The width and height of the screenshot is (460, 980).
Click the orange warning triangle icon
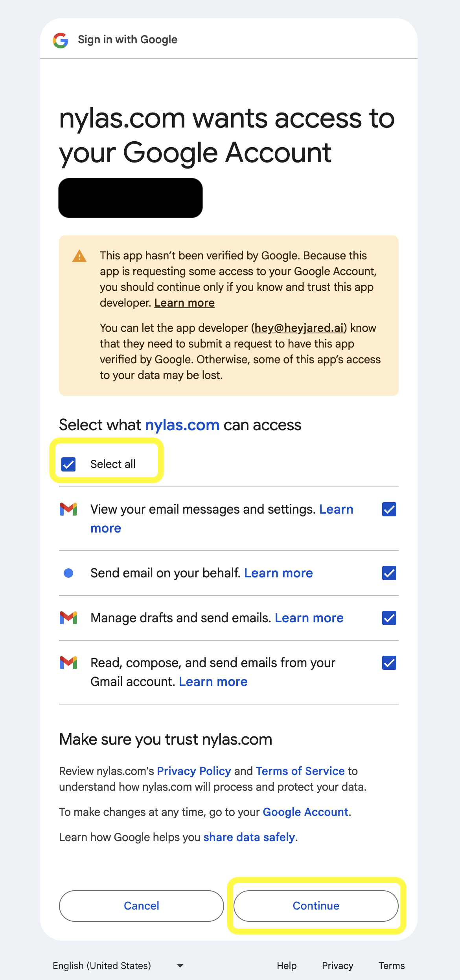[x=79, y=256]
